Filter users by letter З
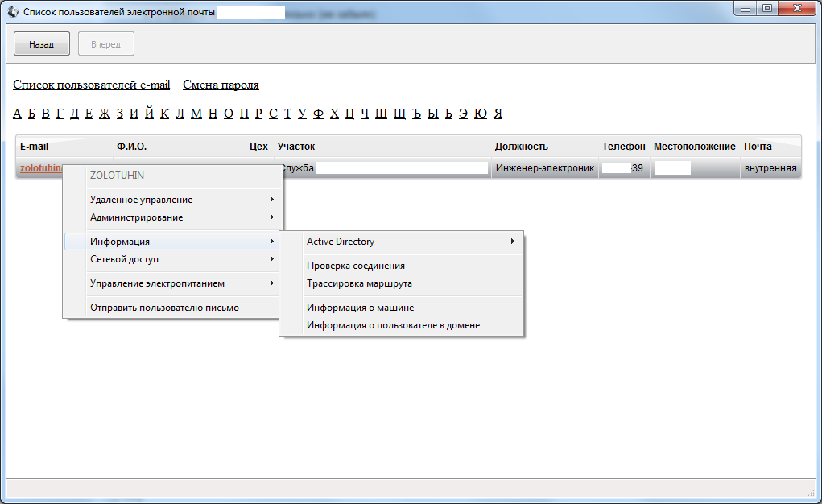 120,114
